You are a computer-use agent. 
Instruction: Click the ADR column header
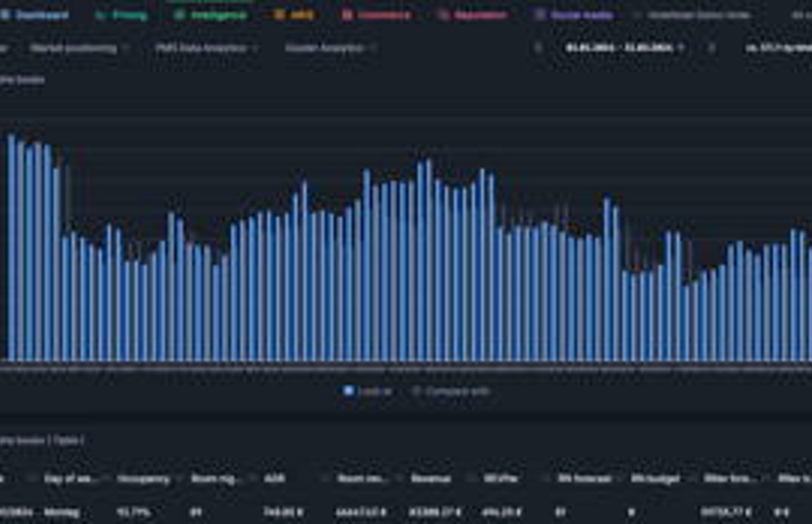[275, 479]
